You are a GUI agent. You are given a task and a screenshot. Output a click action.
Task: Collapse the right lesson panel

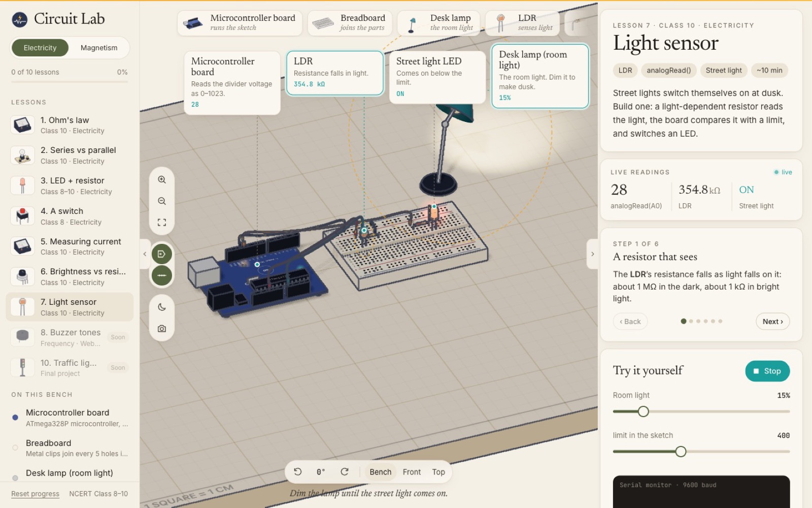(592, 254)
